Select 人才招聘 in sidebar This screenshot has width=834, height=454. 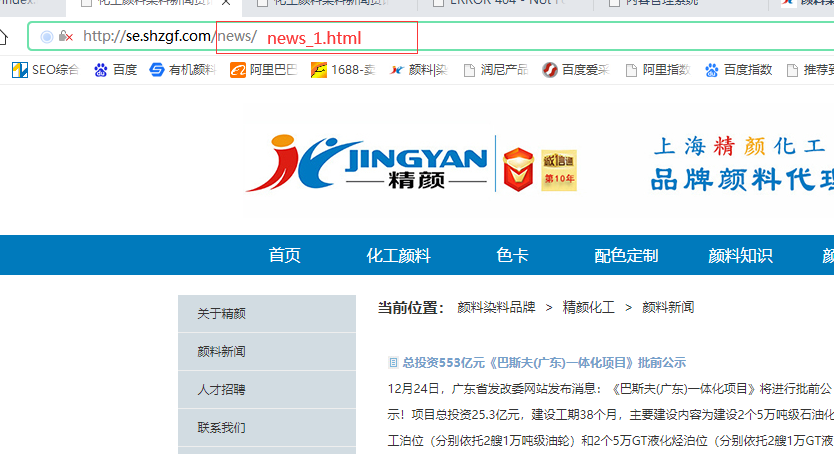[267, 390]
